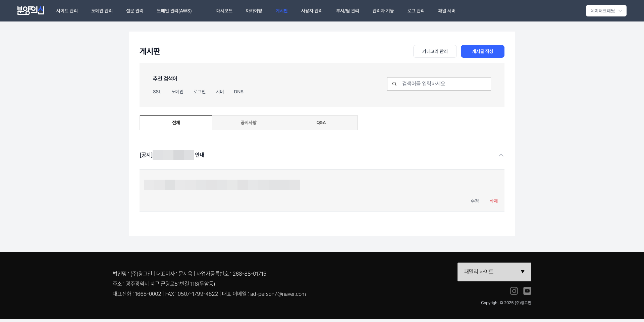This screenshot has height=322, width=644.
Task: Click the 삭제 link on post
Action: [x=493, y=201]
